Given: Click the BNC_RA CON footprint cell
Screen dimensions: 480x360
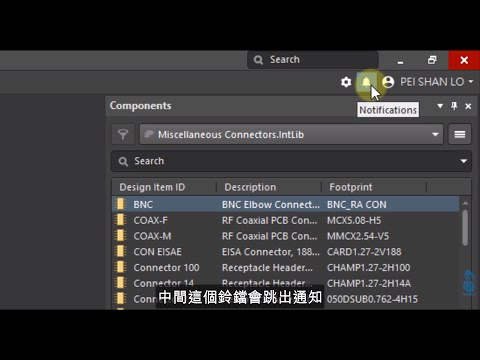Looking at the screenshot, I should (x=357, y=205).
